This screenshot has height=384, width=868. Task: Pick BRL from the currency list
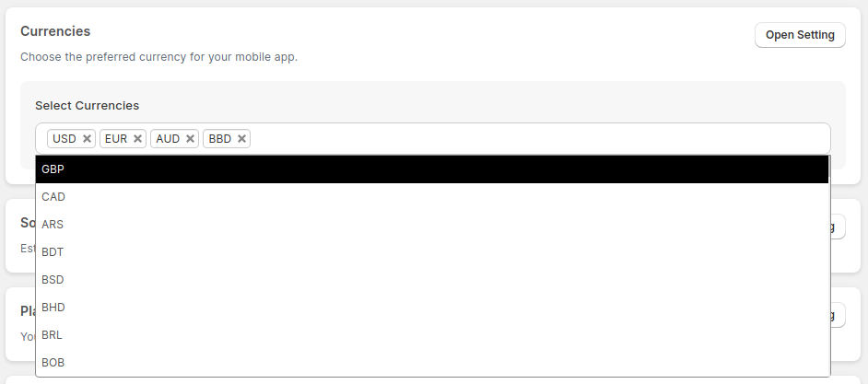(432, 335)
